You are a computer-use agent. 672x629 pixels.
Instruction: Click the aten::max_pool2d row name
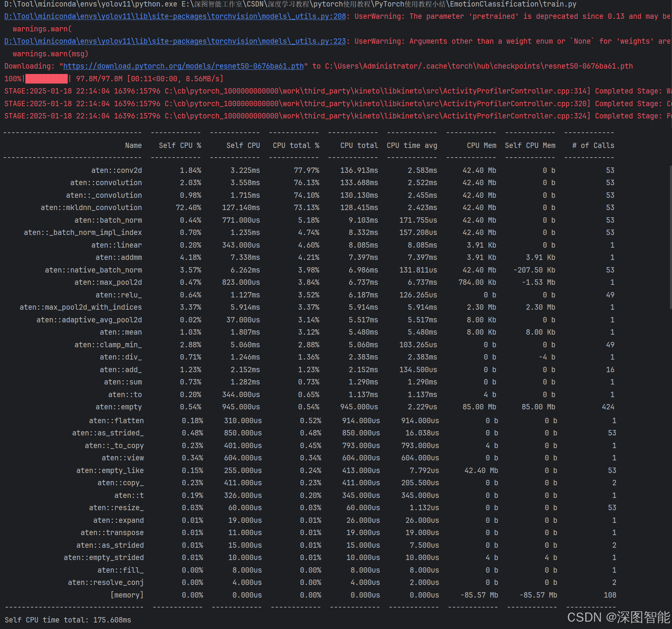tap(108, 282)
